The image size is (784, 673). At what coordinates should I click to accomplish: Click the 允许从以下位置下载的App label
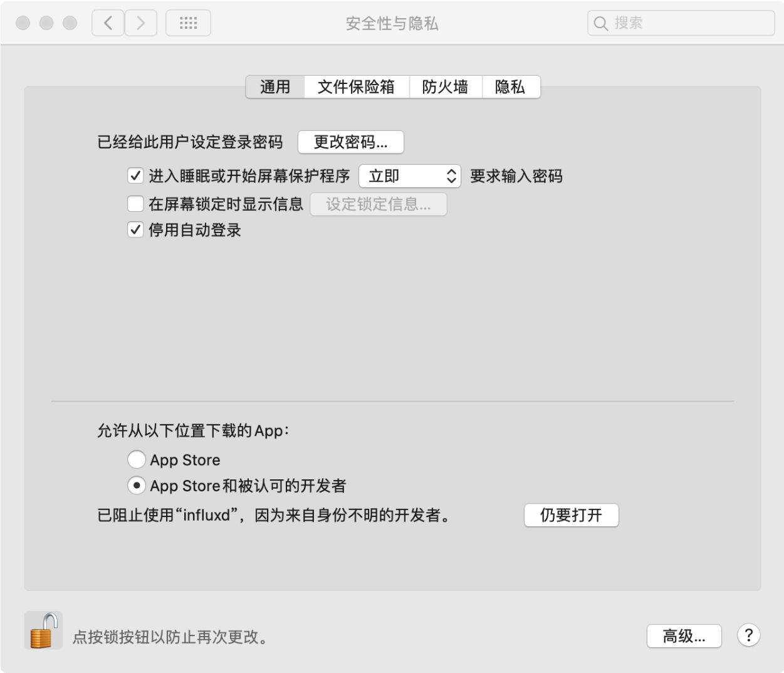[193, 430]
